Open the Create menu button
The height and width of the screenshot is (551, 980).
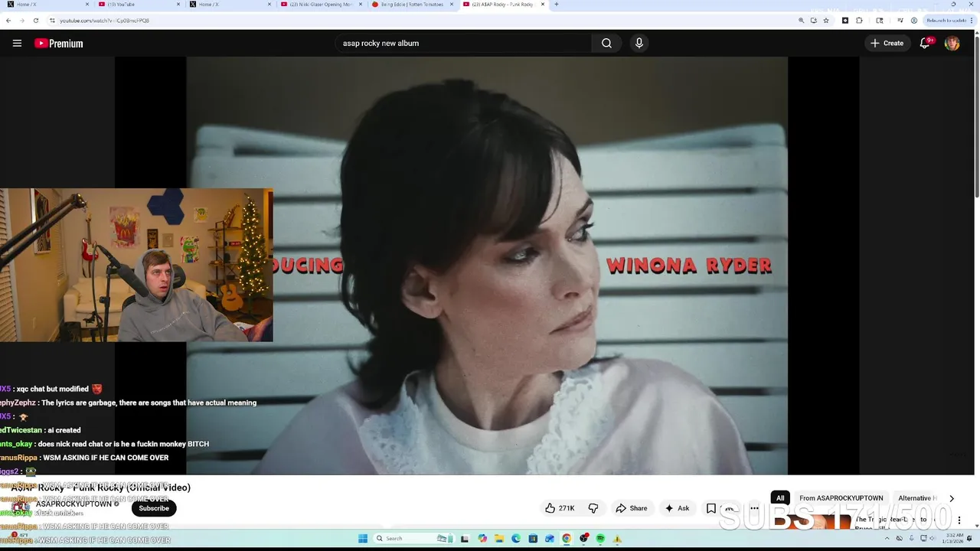887,44
